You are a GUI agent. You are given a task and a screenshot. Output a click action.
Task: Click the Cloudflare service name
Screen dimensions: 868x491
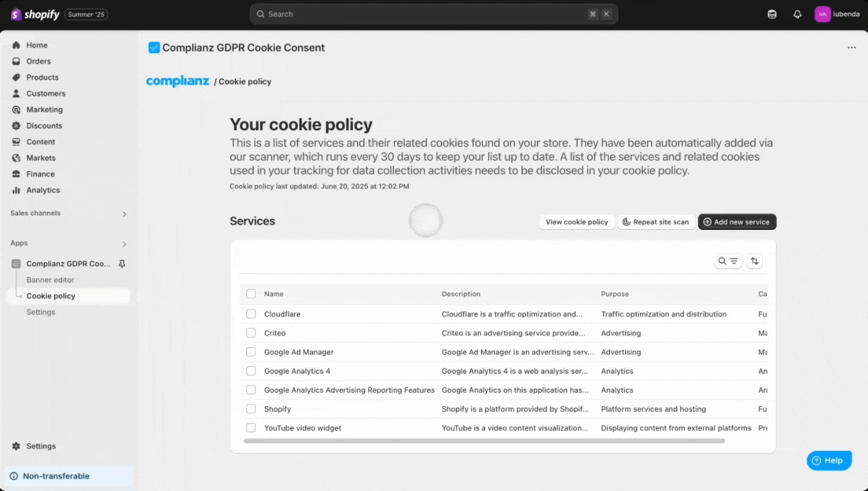(283, 314)
